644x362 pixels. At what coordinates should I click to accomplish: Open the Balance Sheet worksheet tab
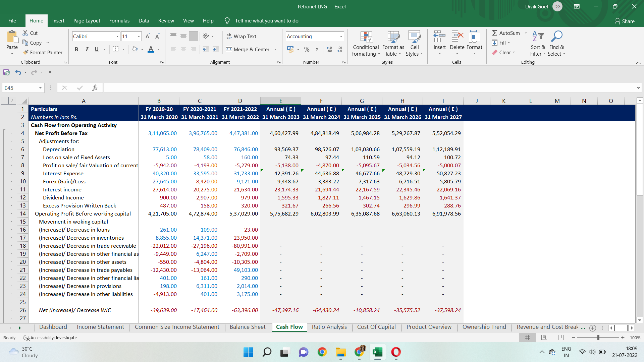tap(248, 327)
